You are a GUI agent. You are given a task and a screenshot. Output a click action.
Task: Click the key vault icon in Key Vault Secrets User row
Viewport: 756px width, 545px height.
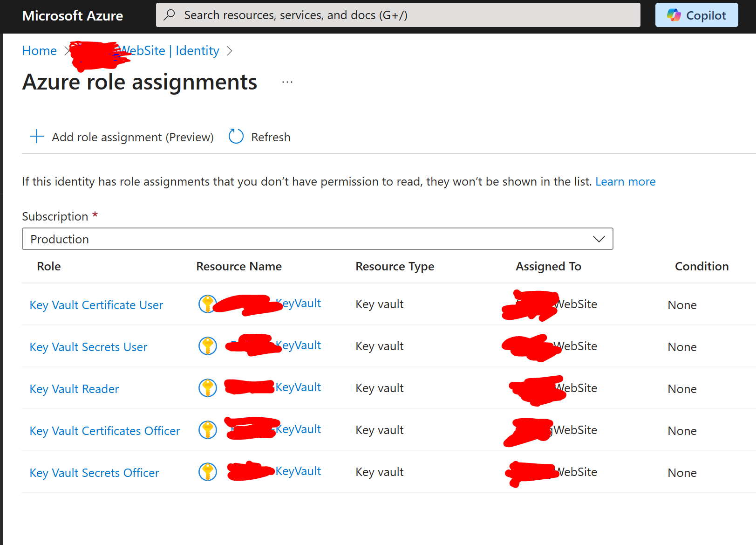click(x=207, y=345)
